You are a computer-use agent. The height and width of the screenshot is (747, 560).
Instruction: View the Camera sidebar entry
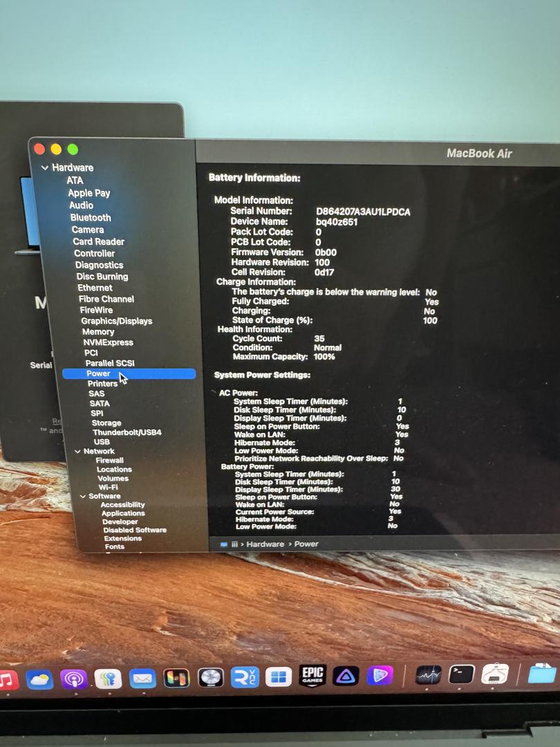[88, 230]
